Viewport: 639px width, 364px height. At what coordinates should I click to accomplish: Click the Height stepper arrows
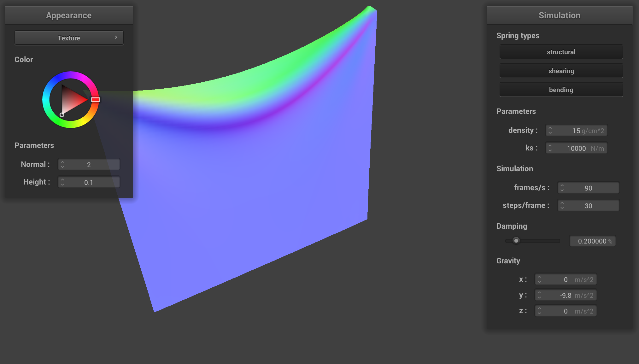pos(62,182)
